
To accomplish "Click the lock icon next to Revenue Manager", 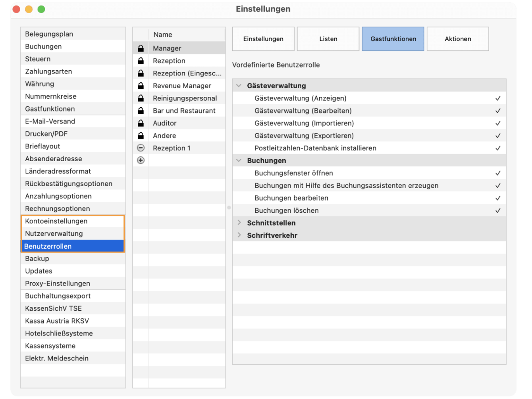I will (141, 86).
